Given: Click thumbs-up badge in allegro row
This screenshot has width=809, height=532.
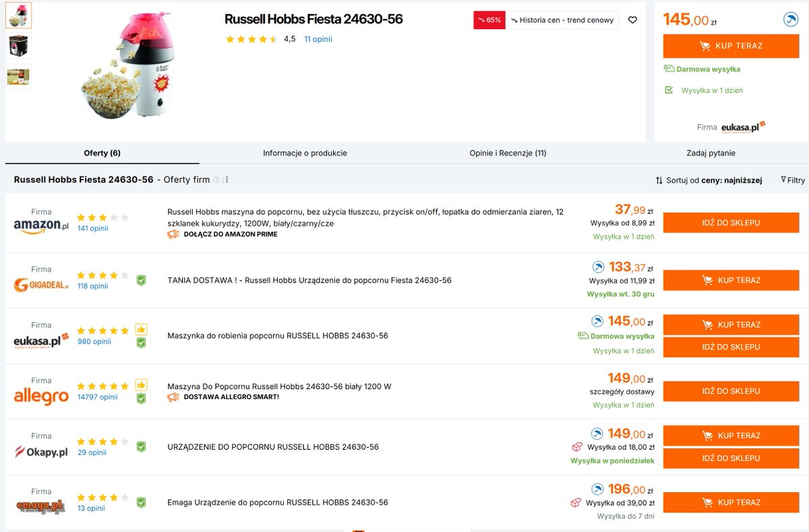Looking at the screenshot, I should pyautogui.click(x=141, y=385).
